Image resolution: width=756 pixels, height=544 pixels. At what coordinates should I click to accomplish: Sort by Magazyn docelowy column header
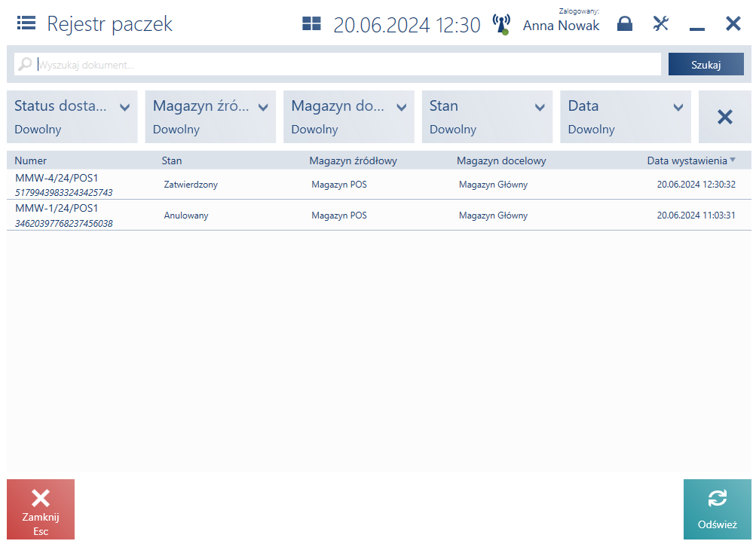coord(501,160)
